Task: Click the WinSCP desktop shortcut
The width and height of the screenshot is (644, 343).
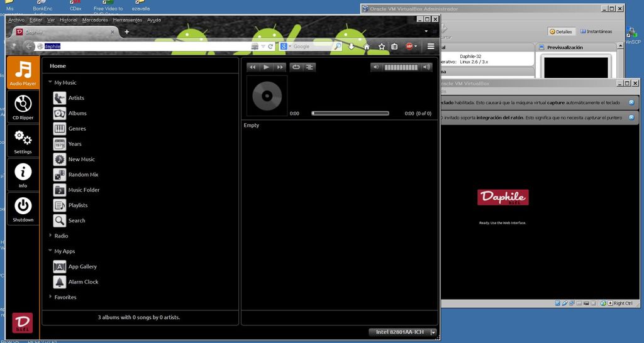Action: click(x=633, y=36)
